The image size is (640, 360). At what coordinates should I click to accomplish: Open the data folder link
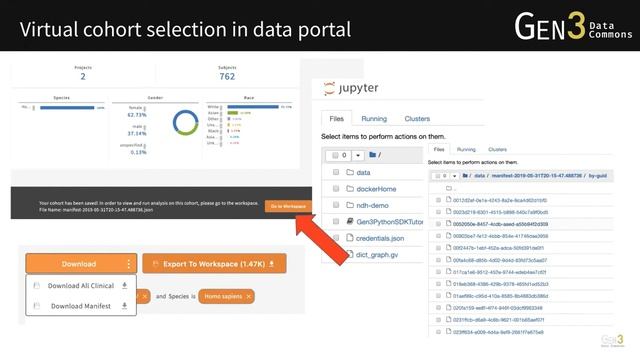363,173
